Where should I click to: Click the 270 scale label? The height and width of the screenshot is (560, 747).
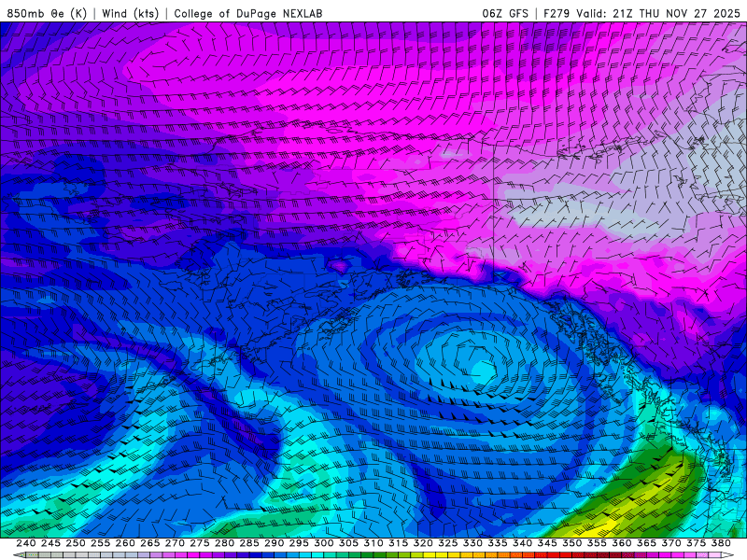(x=175, y=543)
